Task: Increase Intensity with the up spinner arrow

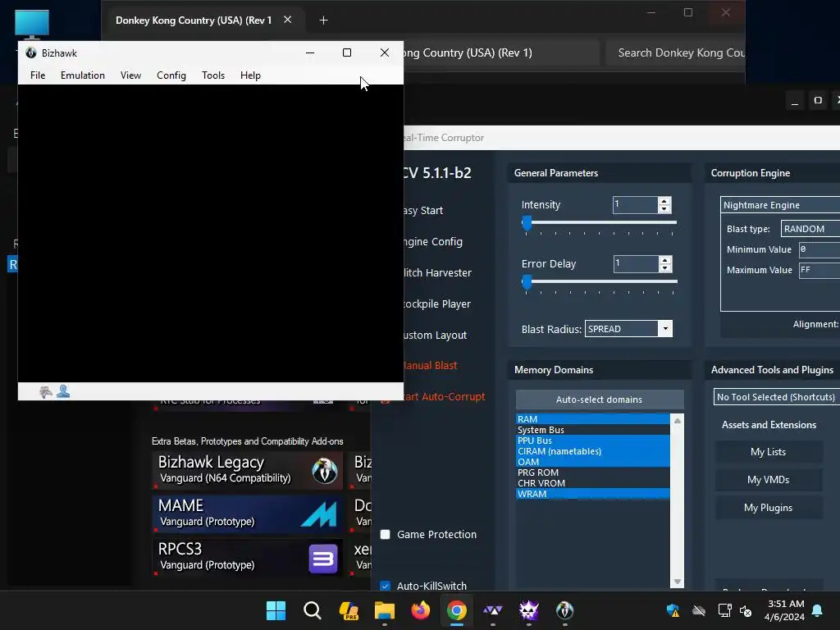Action: [x=664, y=201]
